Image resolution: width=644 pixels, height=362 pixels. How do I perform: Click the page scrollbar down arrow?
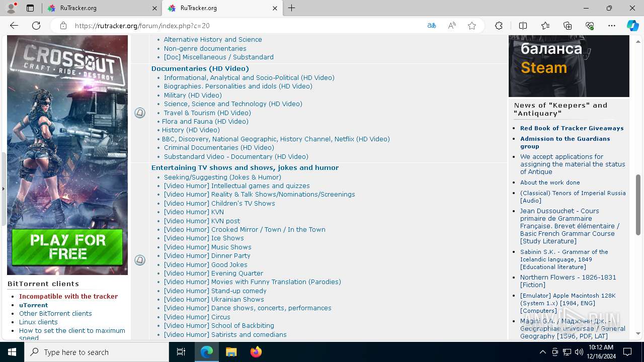click(638, 333)
